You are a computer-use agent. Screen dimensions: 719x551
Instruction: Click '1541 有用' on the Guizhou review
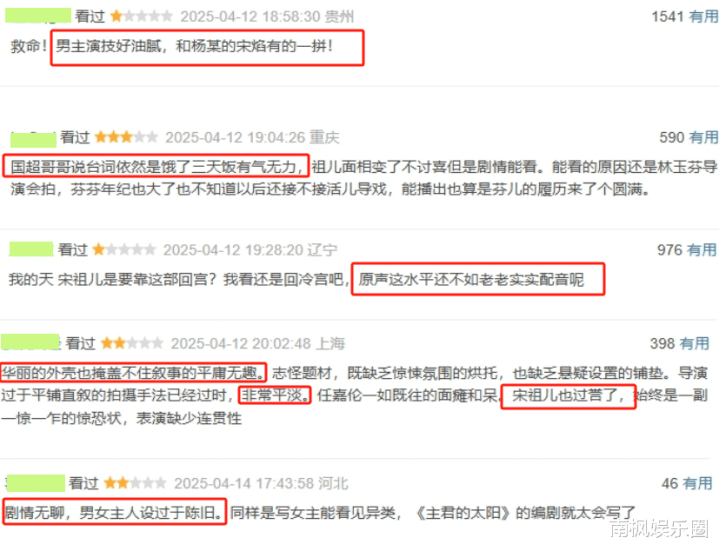click(x=684, y=17)
